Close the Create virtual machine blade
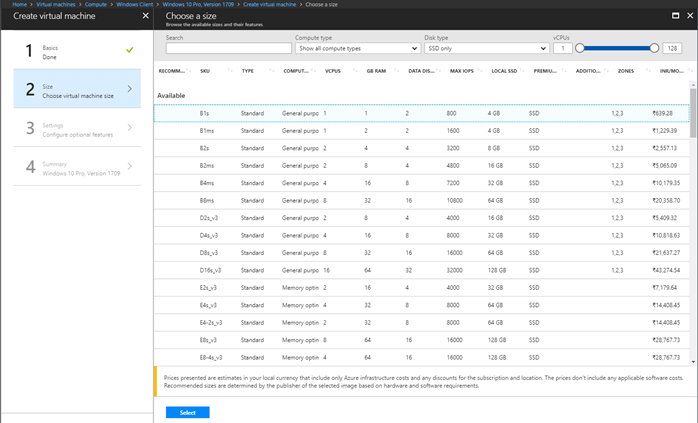698x423 pixels. pyautogui.click(x=146, y=16)
